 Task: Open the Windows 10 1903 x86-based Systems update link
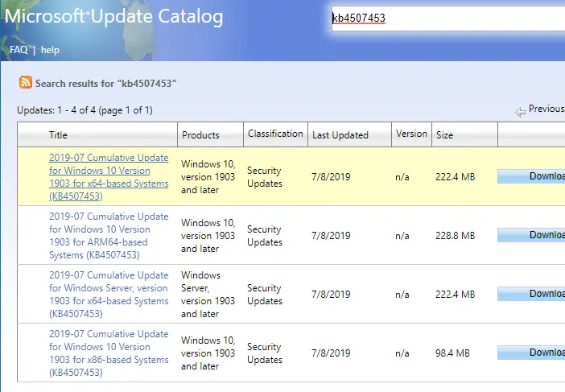[109, 353]
